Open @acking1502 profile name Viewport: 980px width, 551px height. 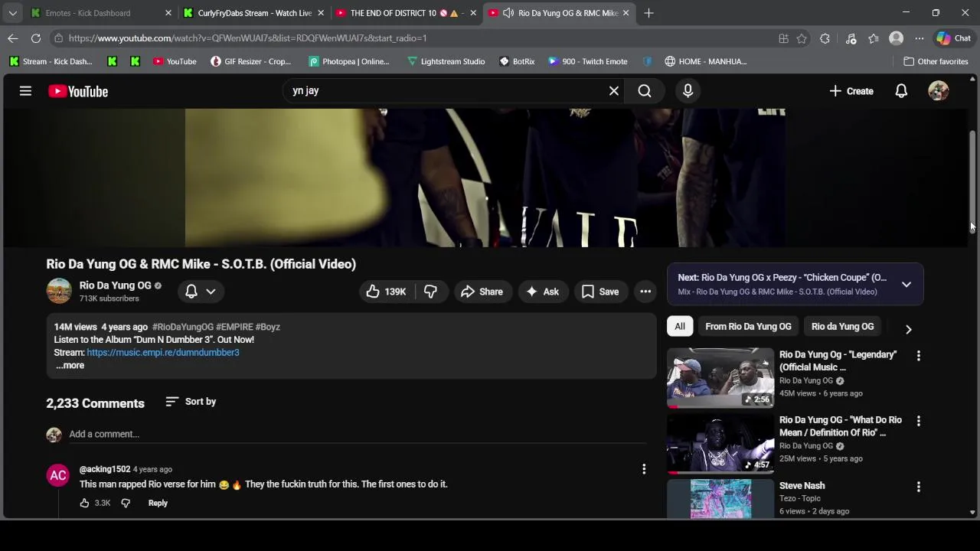(105, 469)
